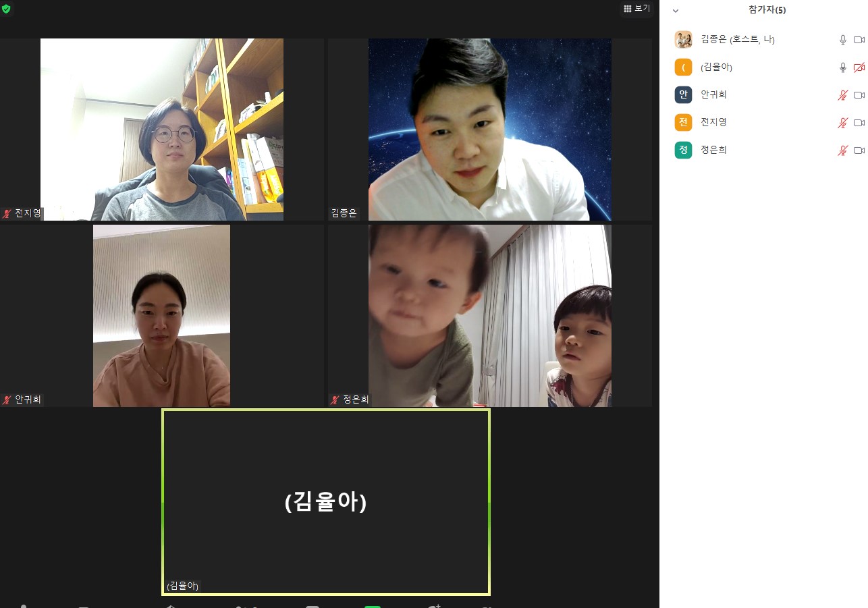Select 정은희's video tile showing two children

(490, 316)
